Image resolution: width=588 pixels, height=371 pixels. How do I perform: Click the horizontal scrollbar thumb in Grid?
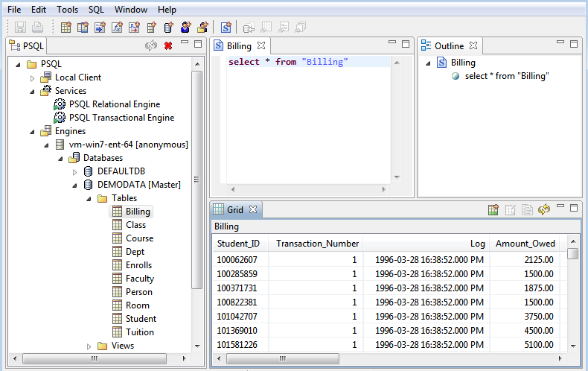tap(282, 358)
